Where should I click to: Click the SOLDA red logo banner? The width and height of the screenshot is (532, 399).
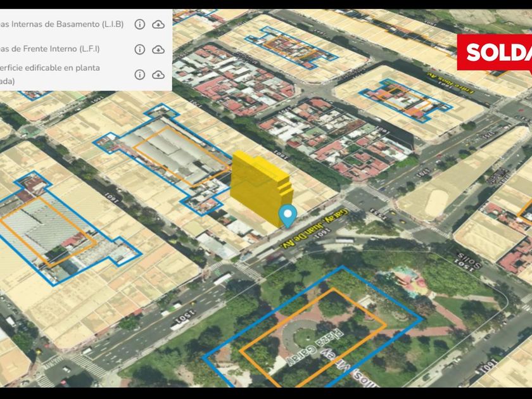click(495, 53)
